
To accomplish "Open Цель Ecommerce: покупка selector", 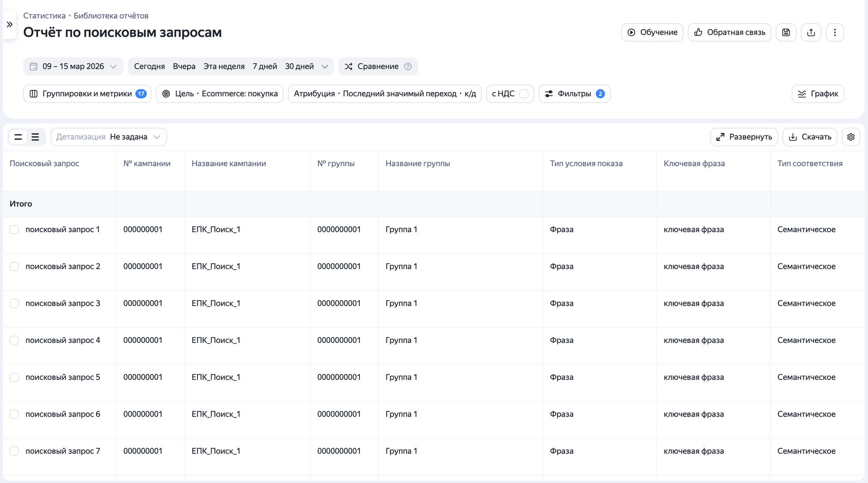I will point(220,94).
